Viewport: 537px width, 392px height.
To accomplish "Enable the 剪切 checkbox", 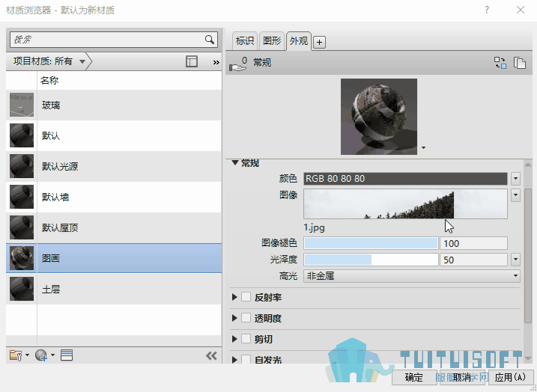I will (246, 339).
